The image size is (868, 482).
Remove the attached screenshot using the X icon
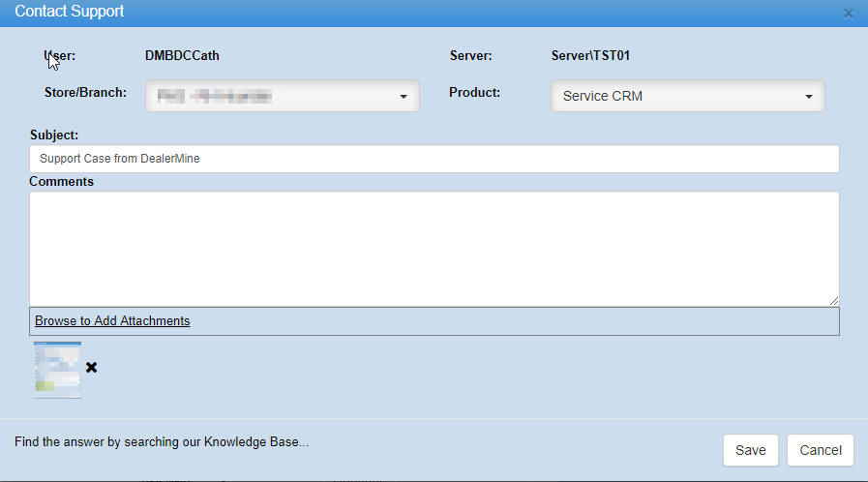coord(92,368)
